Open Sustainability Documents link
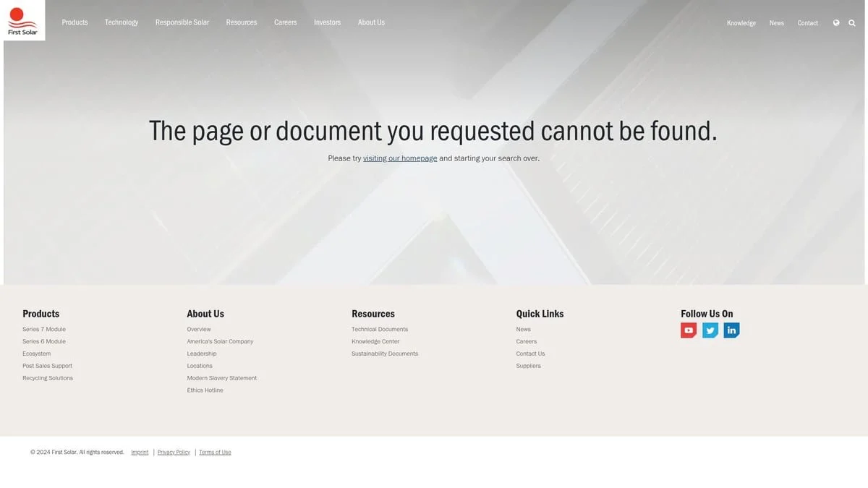This screenshot has height=488, width=868. [x=385, y=354]
